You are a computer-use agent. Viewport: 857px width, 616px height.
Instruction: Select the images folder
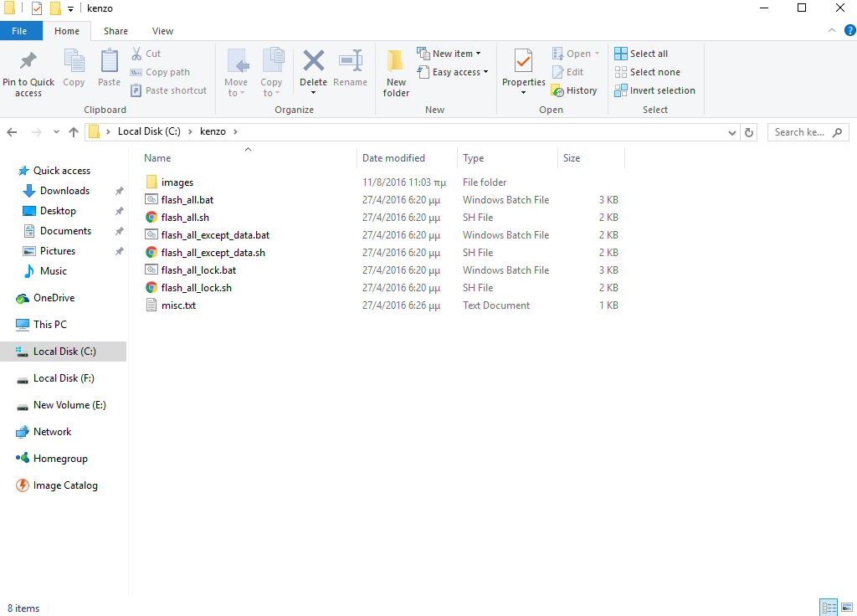click(x=177, y=182)
